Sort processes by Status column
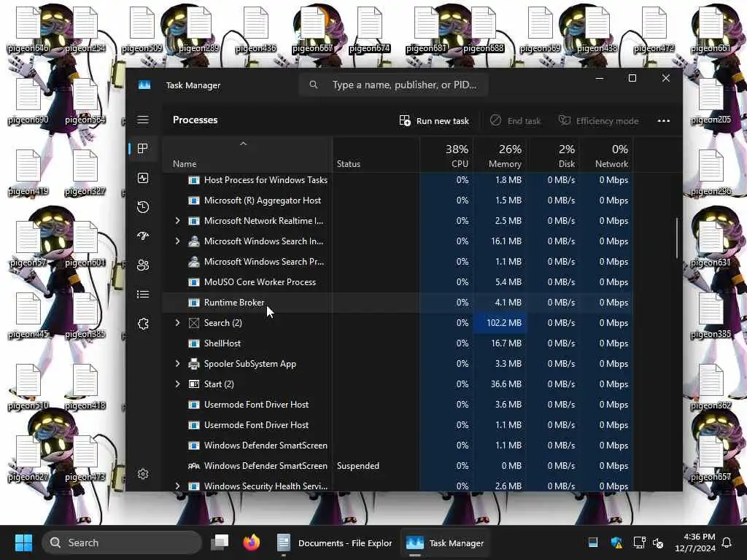Viewport: 747px width, 560px height. (x=376, y=155)
